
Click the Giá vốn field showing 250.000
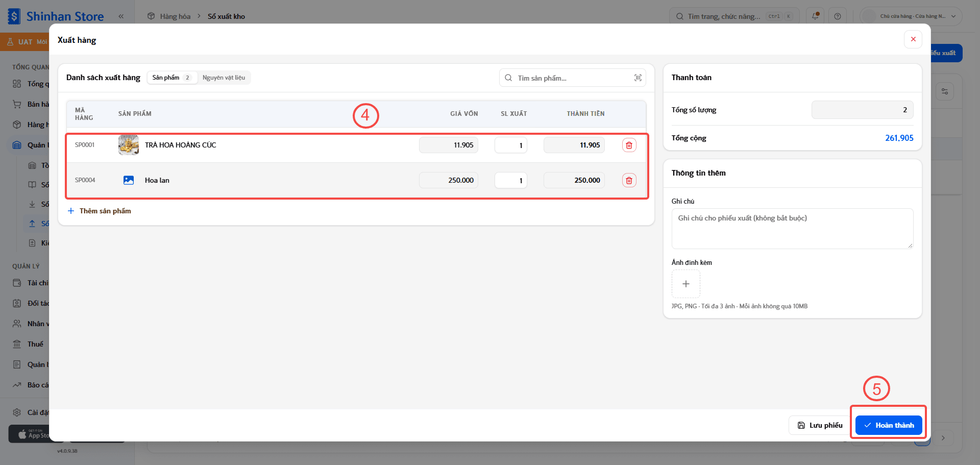448,180
